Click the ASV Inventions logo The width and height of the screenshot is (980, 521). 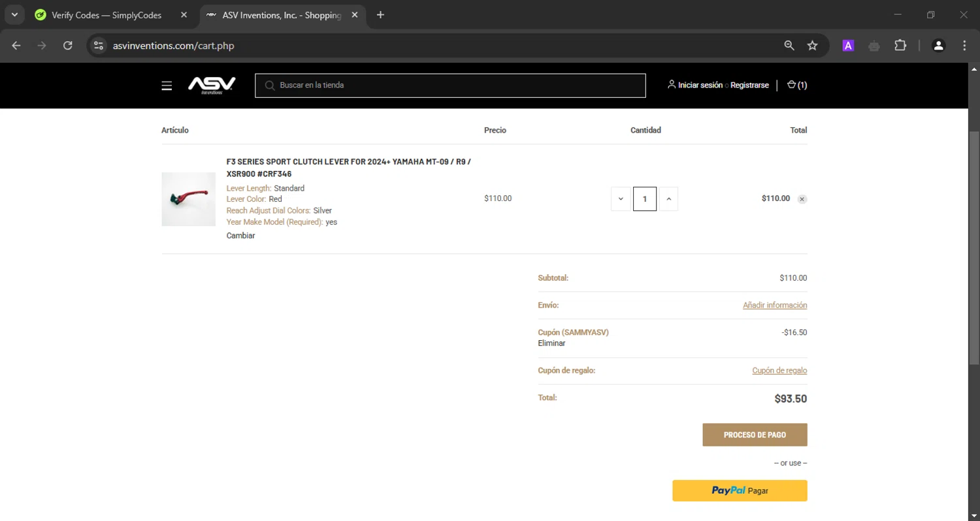pyautogui.click(x=212, y=86)
